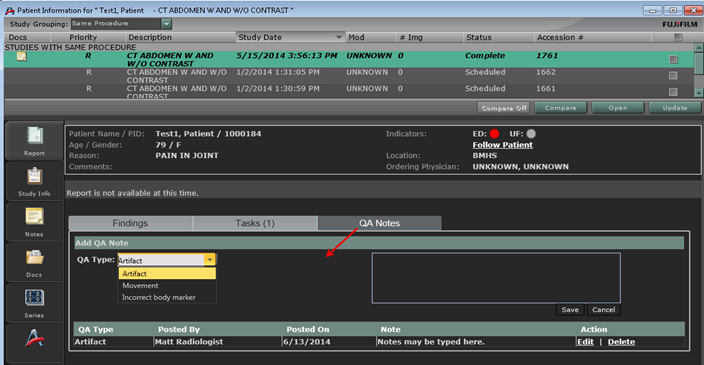The height and width of the screenshot is (365, 704).
Task: Select the QA Notes tab
Action: [379, 223]
